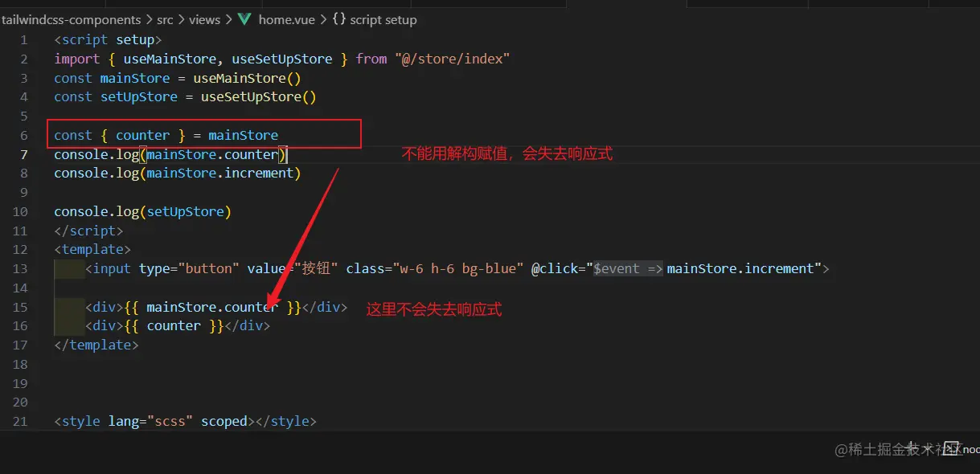Click "setUpStore" inside console.log on line 10
Screen dimensions: 980x474
185,211
